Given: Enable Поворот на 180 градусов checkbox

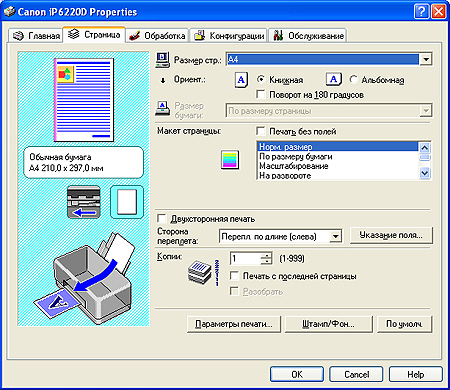Looking at the screenshot, I should tap(261, 94).
